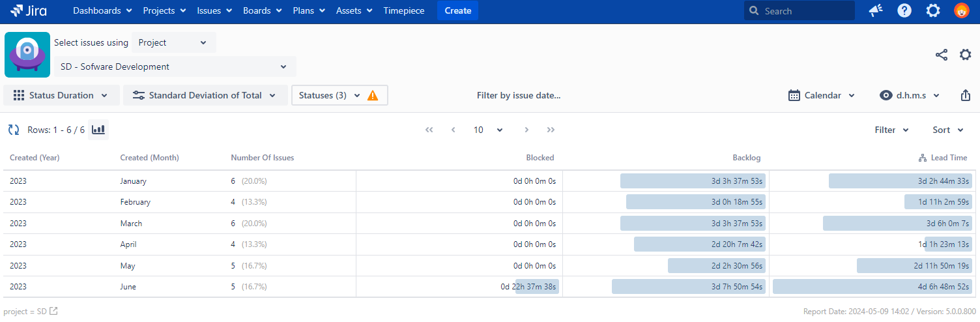Image resolution: width=980 pixels, height=322 pixels.
Task: Open the Timepiece menu item
Action: [403, 10]
